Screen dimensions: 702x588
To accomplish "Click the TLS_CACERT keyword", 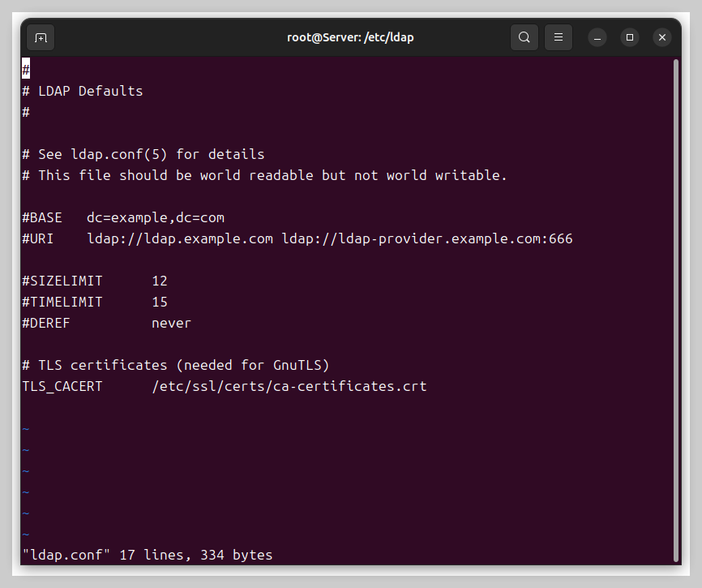I will coord(62,387).
